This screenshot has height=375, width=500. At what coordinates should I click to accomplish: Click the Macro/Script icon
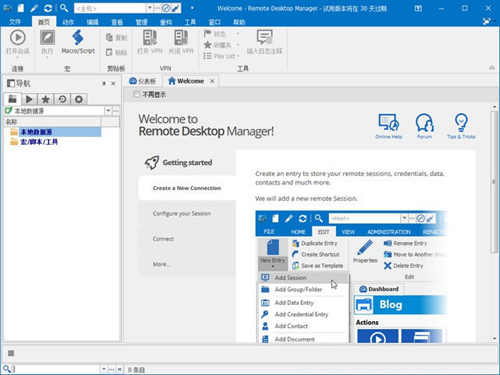click(78, 37)
